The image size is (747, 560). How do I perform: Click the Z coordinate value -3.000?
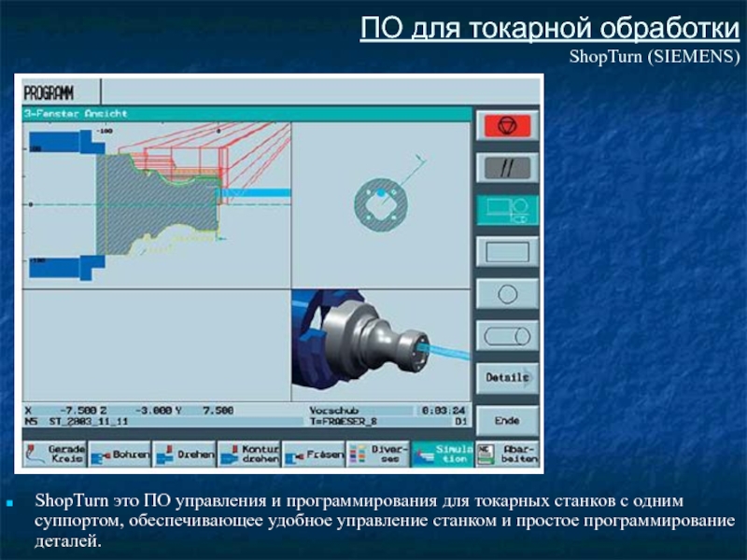(153, 411)
